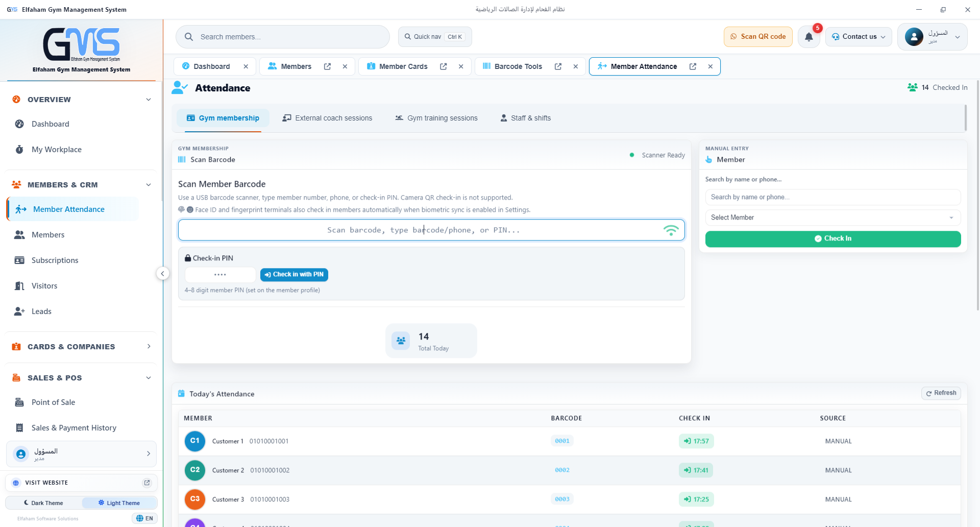Viewport: 980px width, 527px height.
Task: Click the green Check In button
Action: click(833, 239)
